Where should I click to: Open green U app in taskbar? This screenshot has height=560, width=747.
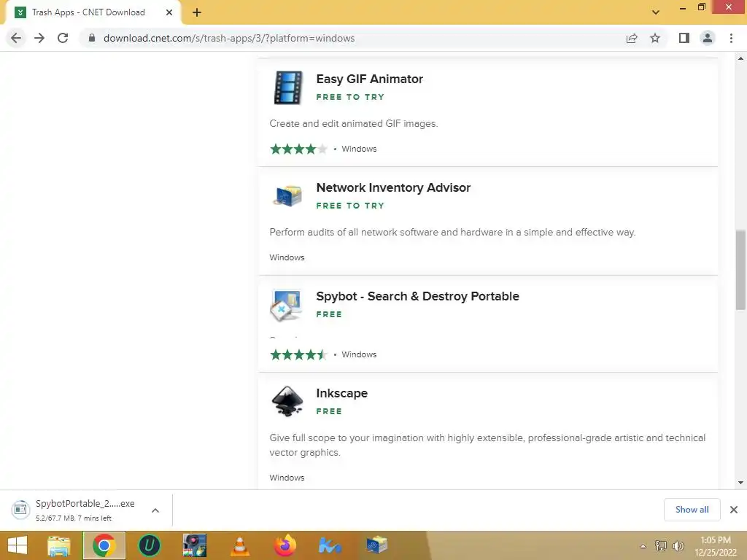point(149,545)
